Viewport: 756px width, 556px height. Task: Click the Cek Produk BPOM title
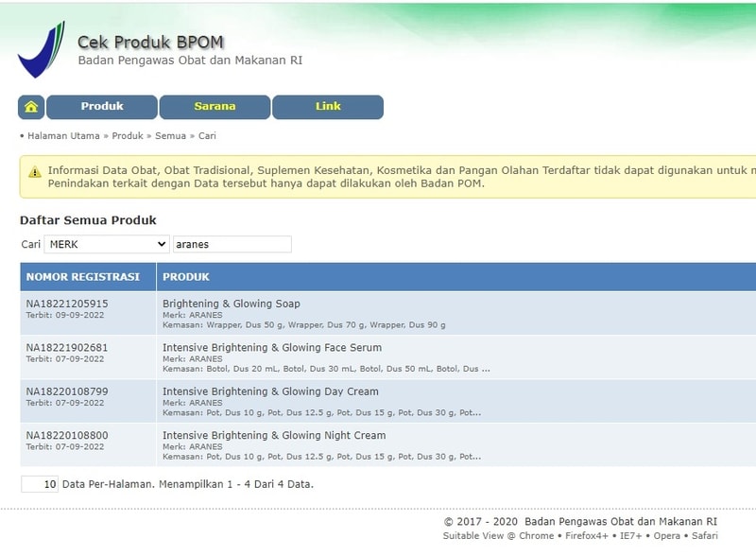[x=150, y=42]
